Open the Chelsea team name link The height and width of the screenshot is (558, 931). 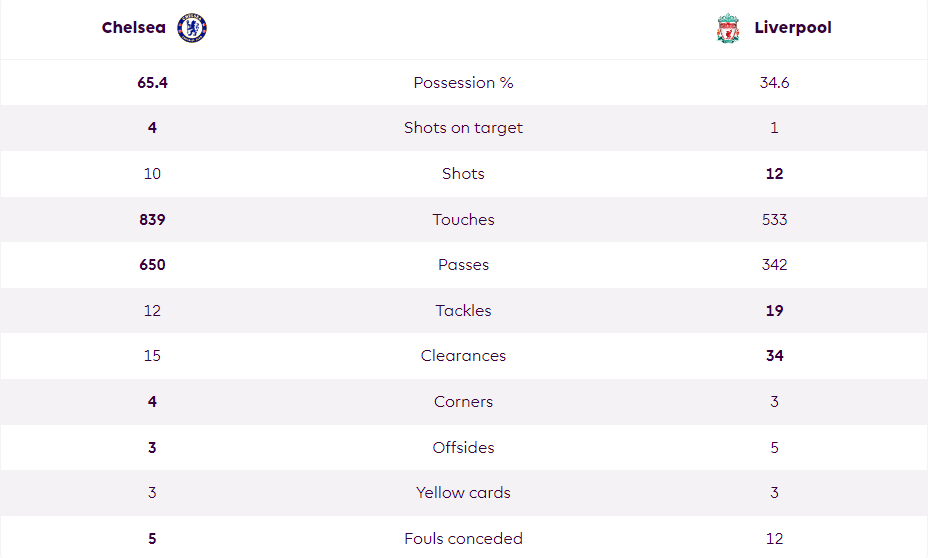coord(134,27)
